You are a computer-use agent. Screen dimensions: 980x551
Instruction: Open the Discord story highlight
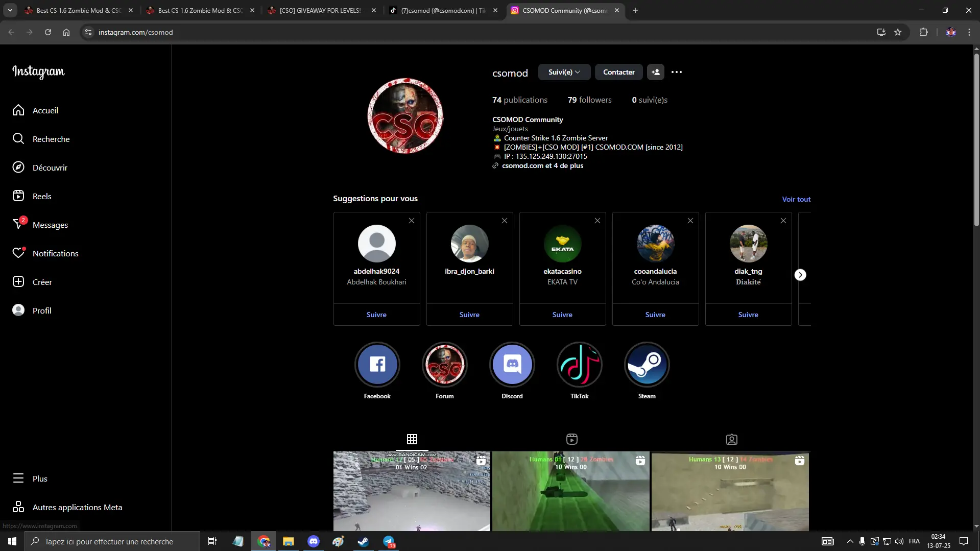512,365
